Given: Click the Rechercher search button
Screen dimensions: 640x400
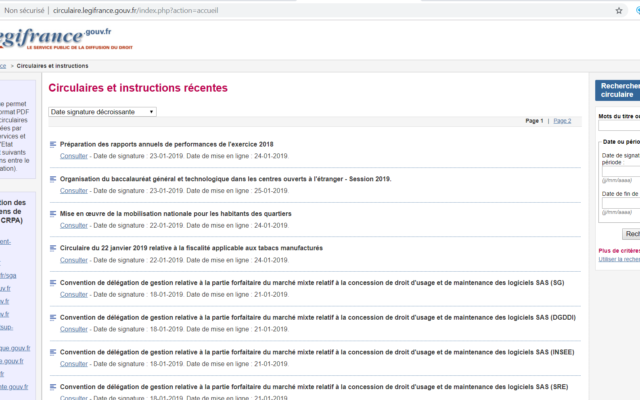Looking at the screenshot, I should click(631, 234).
